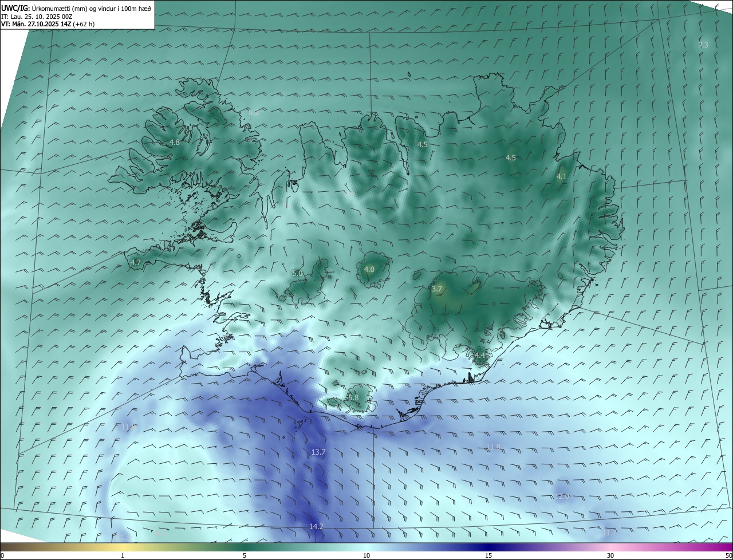Select the 8.2 label off the northwest coast
Viewport: 733px width, 560px height.
tap(254, 113)
